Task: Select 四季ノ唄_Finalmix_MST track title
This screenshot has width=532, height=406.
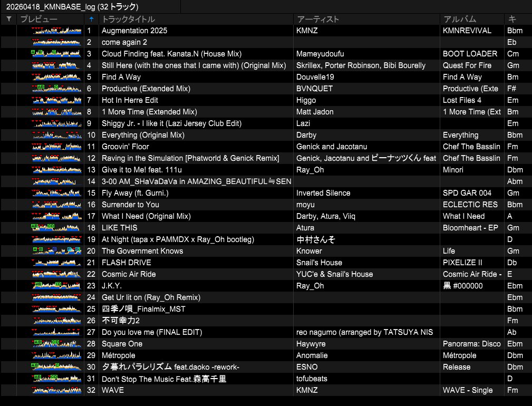Action: click(x=143, y=309)
